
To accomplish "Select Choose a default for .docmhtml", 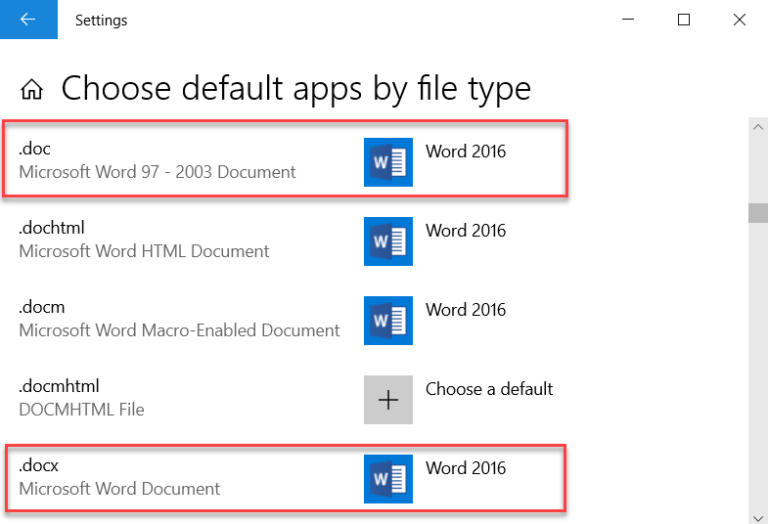I will tap(489, 389).
